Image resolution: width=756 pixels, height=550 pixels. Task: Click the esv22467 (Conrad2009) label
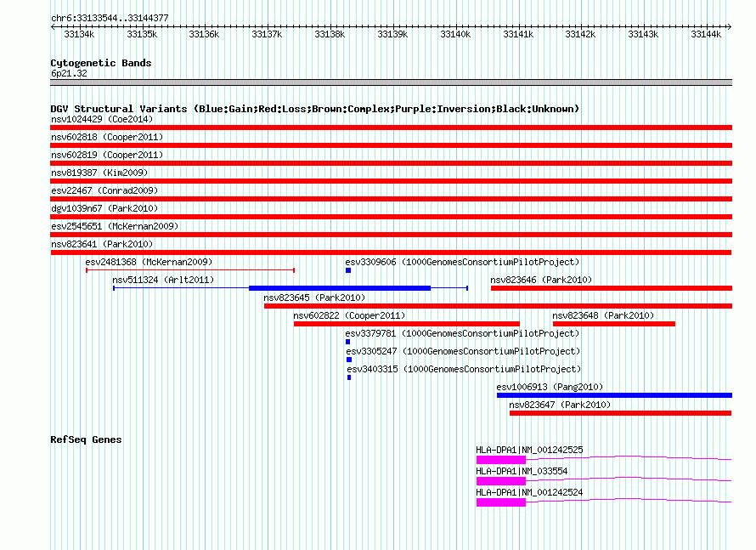[x=104, y=190]
